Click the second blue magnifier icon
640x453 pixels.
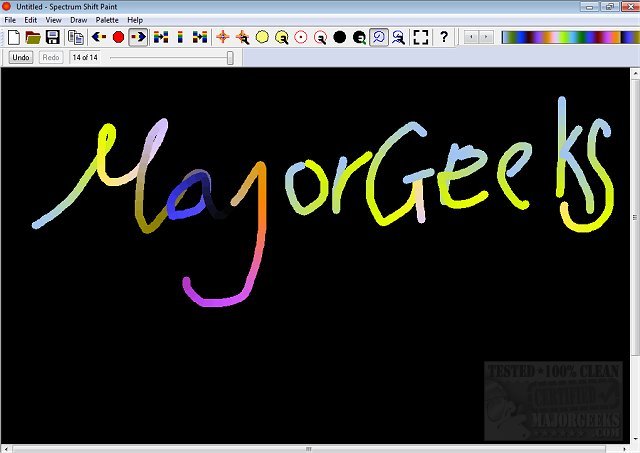tap(398, 37)
